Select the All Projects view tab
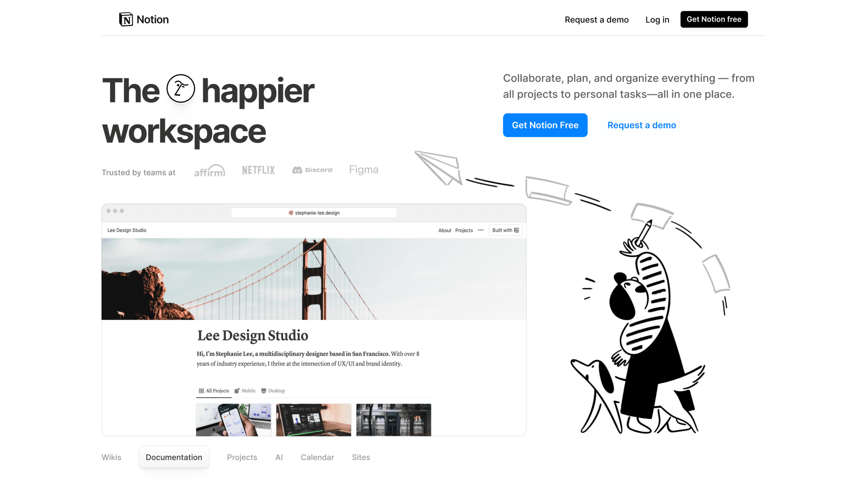Image resolution: width=868 pixels, height=490 pixels. click(x=214, y=390)
